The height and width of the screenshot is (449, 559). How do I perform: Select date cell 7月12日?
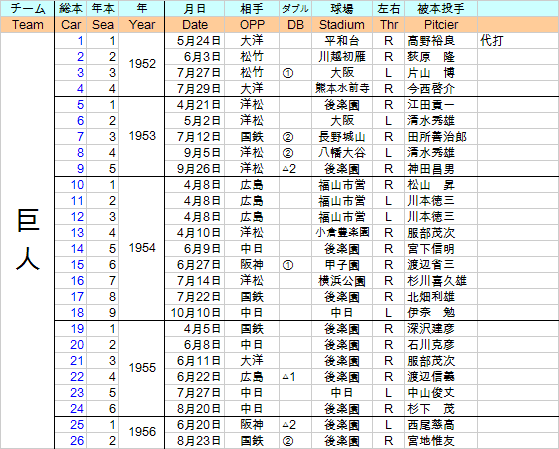(x=195, y=137)
